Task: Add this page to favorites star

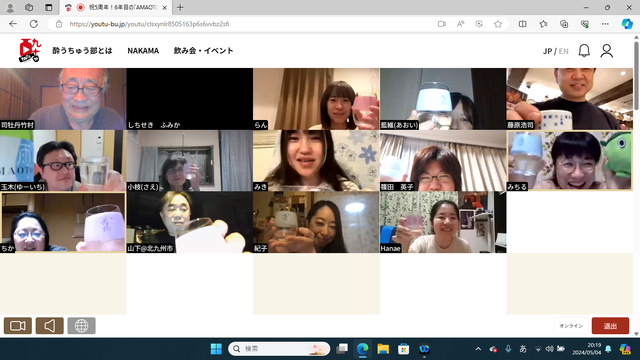Action: pos(498,24)
